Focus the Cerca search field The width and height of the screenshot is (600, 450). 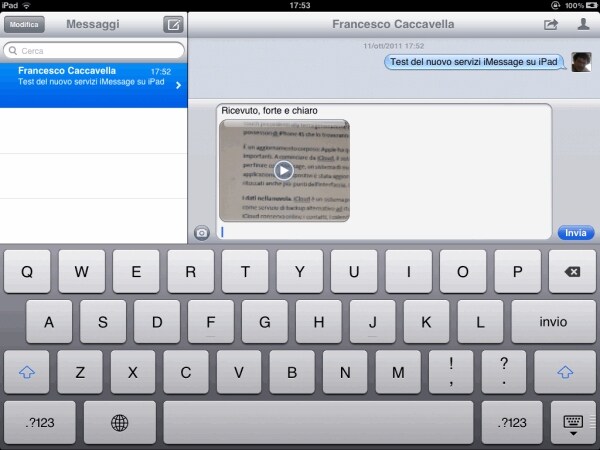pos(94,51)
